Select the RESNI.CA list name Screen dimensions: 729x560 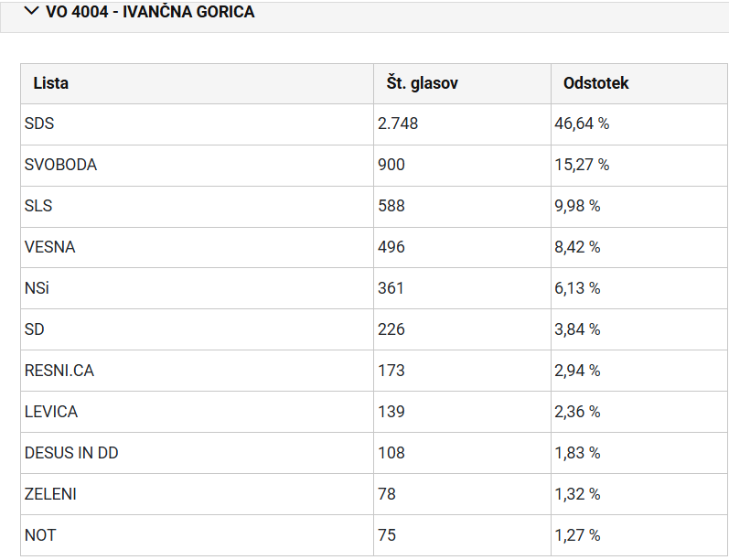[59, 371]
